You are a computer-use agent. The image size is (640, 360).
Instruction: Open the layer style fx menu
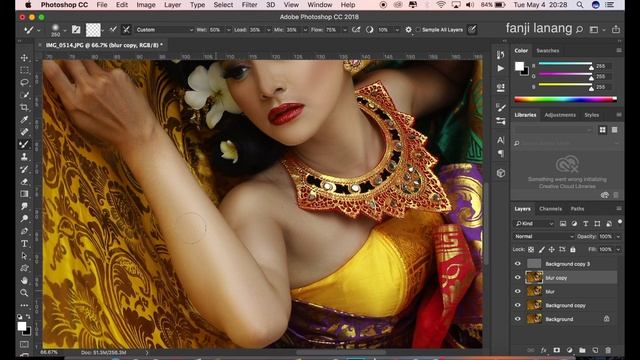[544, 350]
